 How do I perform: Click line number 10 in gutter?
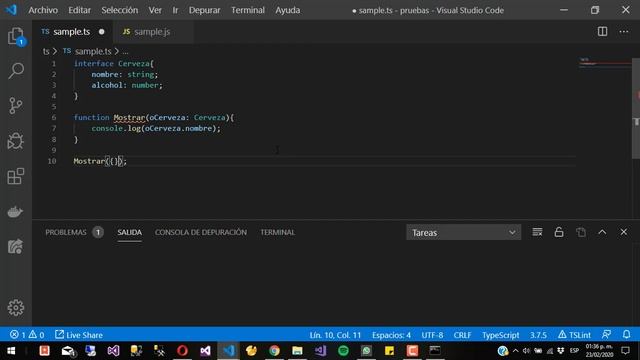[x=52, y=161]
